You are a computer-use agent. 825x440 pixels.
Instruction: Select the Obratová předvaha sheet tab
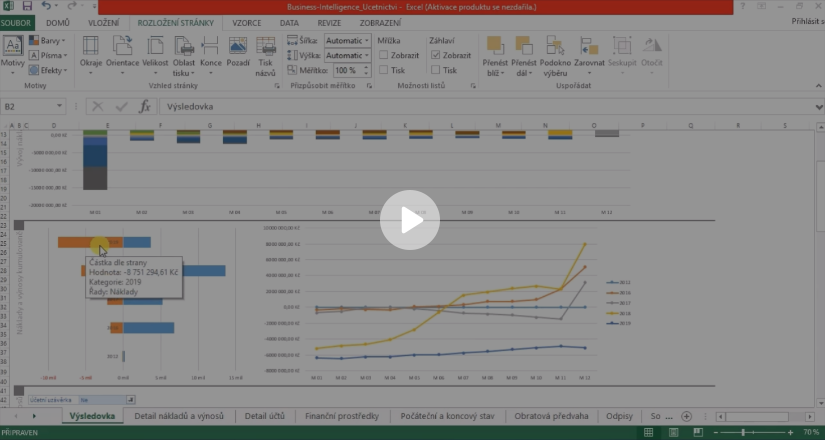tap(551, 416)
